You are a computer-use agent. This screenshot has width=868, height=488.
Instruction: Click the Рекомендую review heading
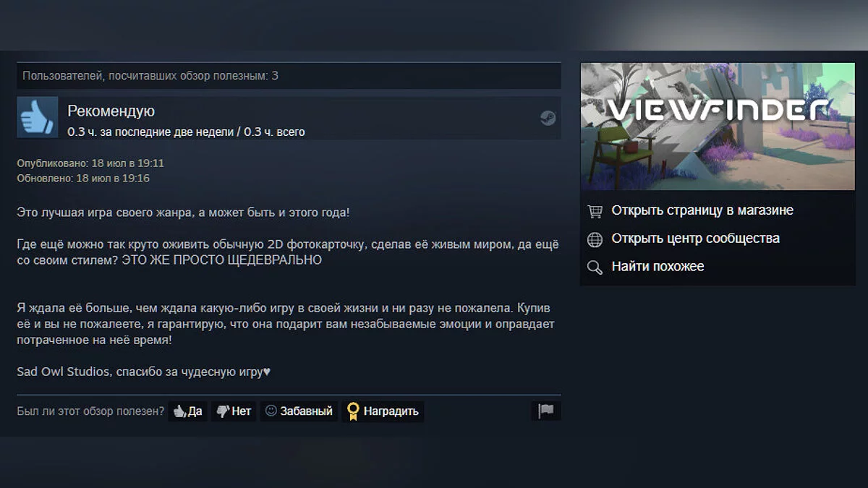[111, 111]
